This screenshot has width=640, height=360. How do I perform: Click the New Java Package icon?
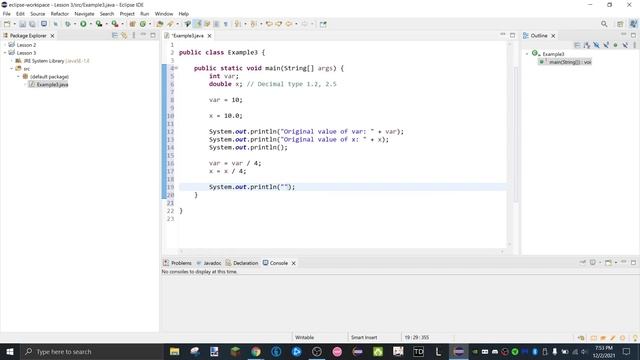132,24
